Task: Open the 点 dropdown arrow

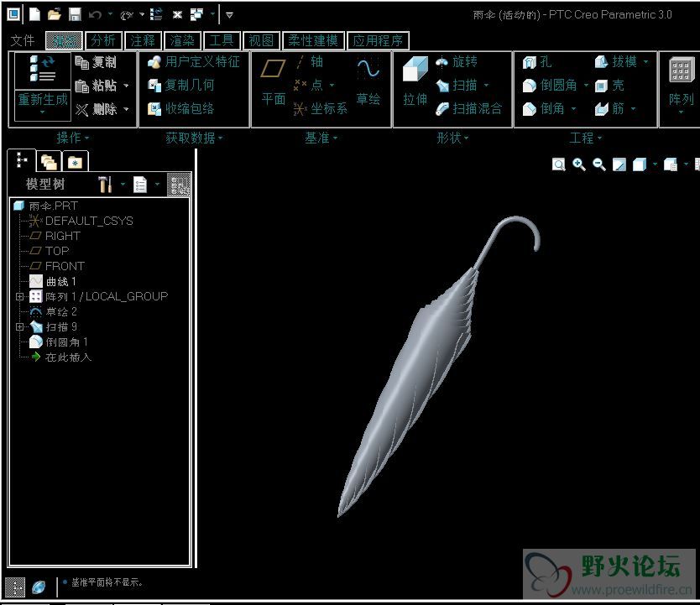Action: click(332, 85)
